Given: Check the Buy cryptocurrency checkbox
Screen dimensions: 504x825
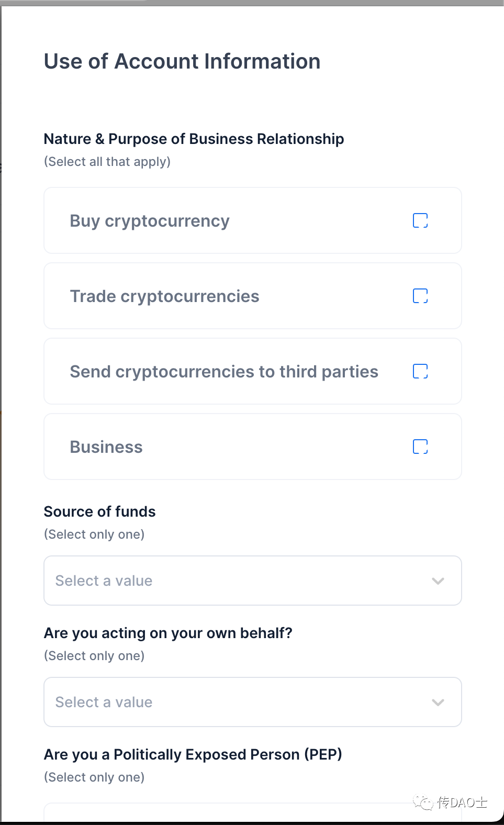Looking at the screenshot, I should [x=420, y=220].
